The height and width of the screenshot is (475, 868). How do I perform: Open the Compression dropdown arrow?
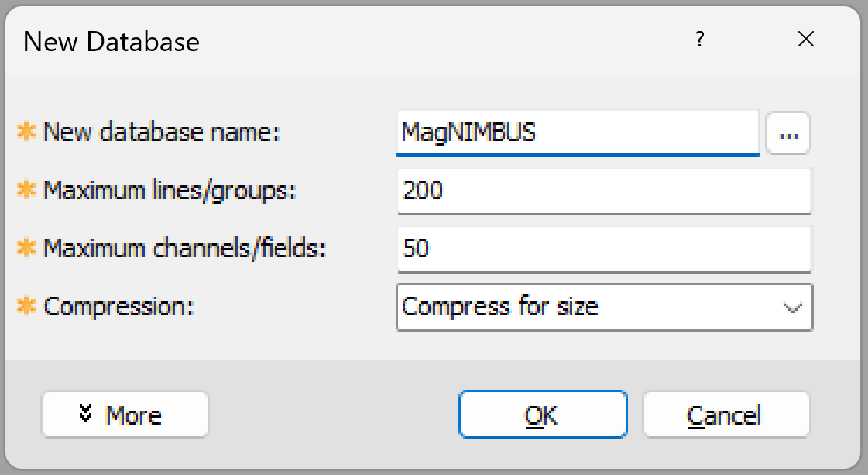tap(791, 307)
